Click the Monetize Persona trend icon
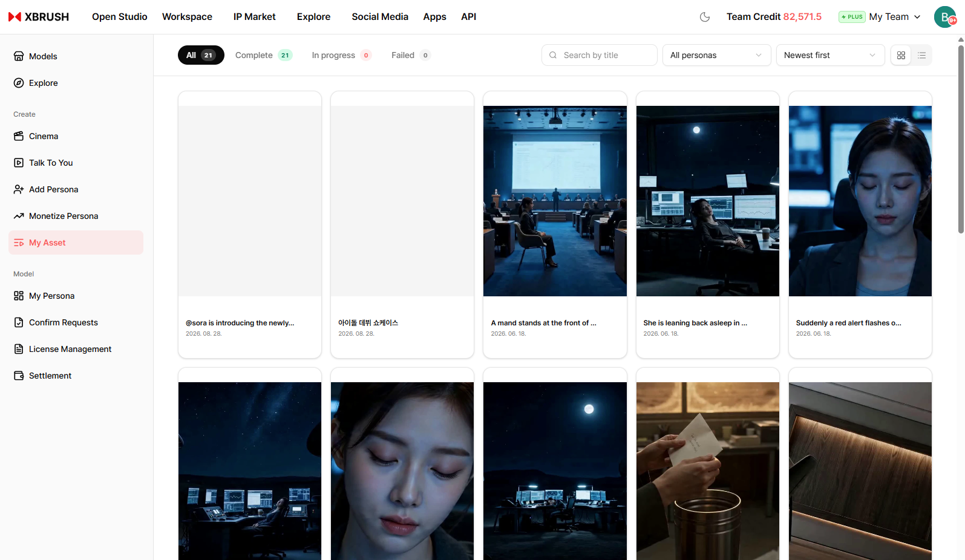Screen dimensions: 965x560 coord(19,216)
